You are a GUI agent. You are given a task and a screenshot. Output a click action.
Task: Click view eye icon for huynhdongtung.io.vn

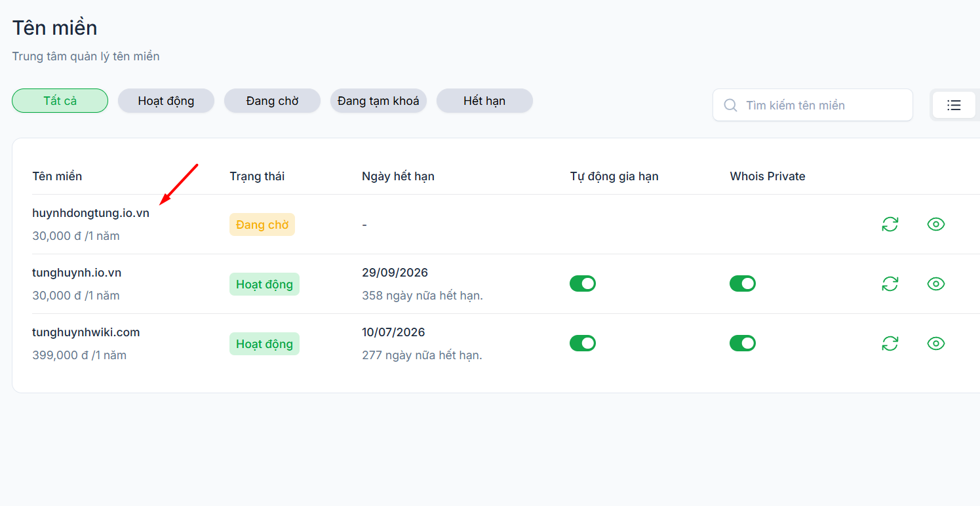click(x=936, y=224)
